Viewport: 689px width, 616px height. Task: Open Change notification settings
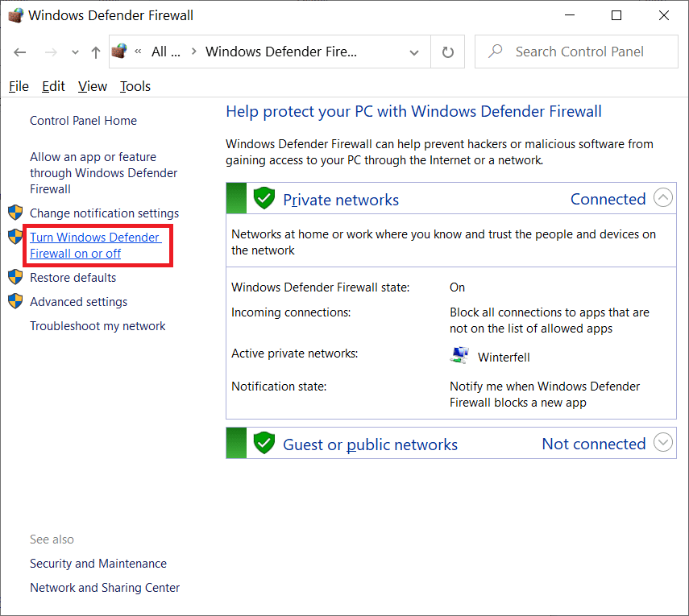pyautogui.click(x=104, y=213)
